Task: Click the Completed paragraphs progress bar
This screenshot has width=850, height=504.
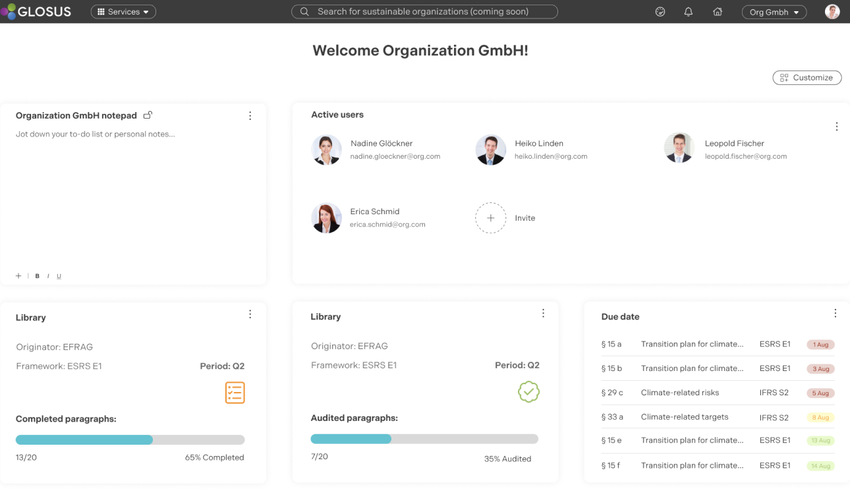Action: click(x=130, y=440)
